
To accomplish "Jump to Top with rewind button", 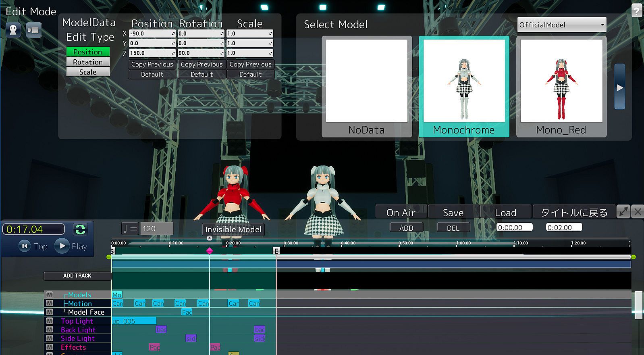I will click(25, 246).
